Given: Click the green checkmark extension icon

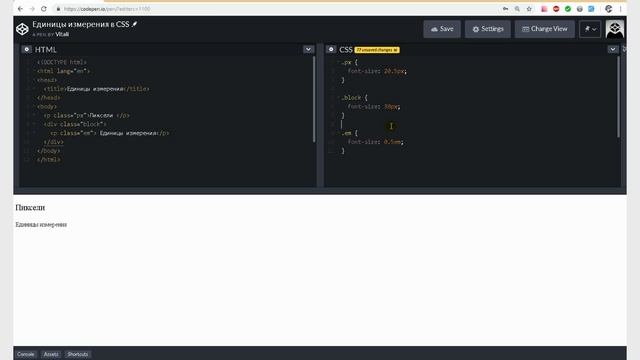Looking at the screenshot, I should [568, 9].
